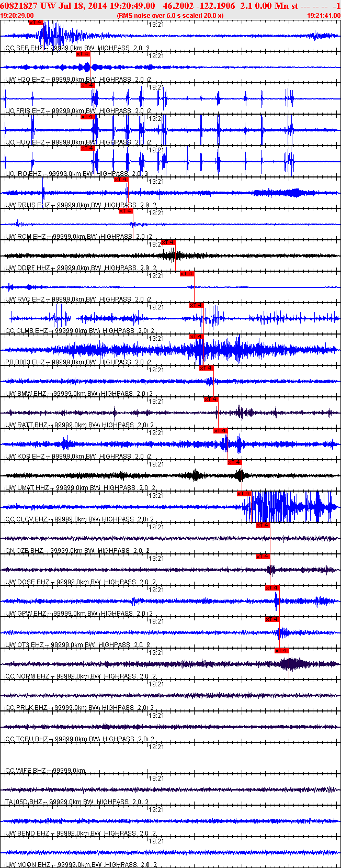Click the UO HUO EHZ station label
341x868 pixels.
(25, 142)
